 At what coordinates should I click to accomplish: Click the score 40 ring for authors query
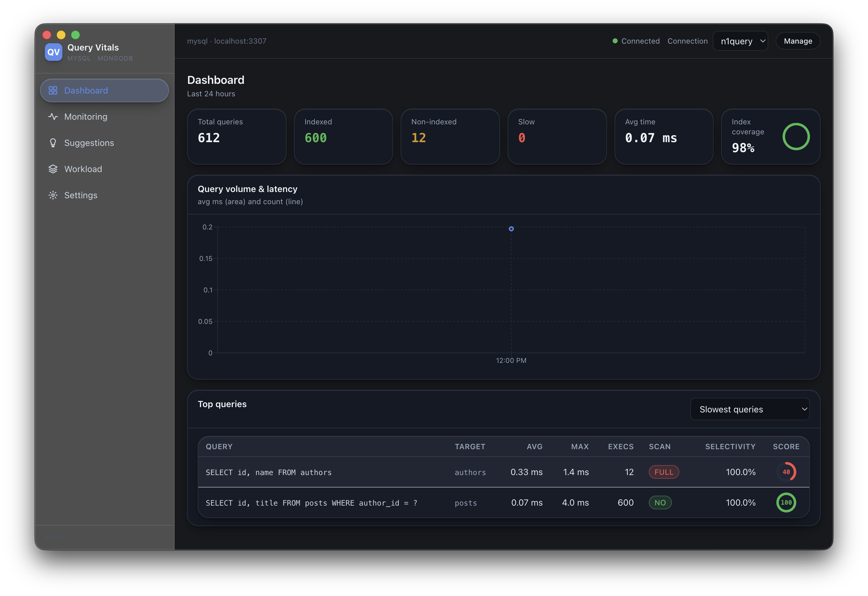point(786,472)
